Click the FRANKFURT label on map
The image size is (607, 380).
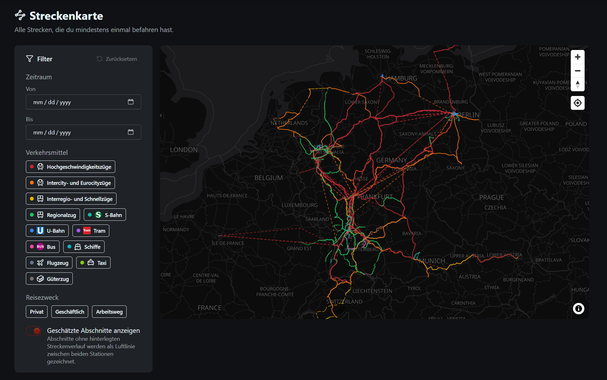(375, 197)
